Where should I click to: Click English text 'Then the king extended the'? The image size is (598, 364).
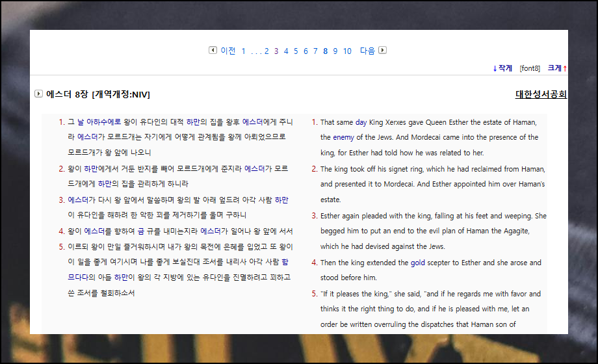click(364, 263)
